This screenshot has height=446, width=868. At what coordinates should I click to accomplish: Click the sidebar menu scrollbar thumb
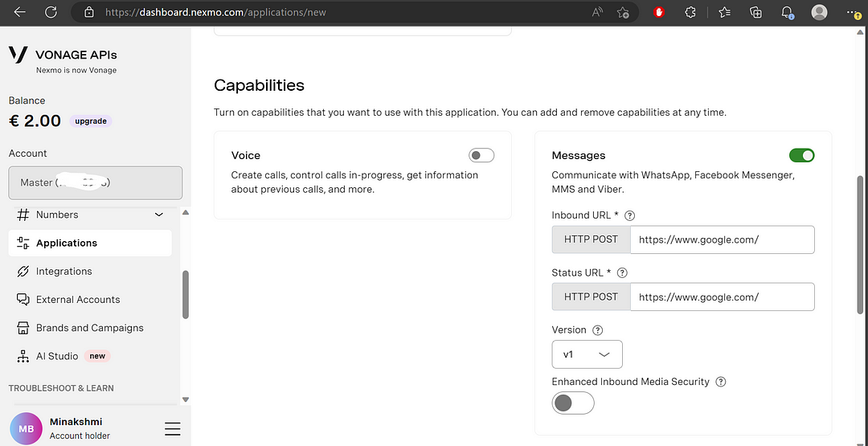[x=186, y=294]
